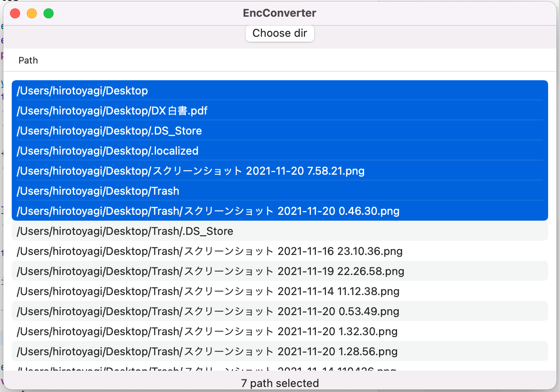
Task: Select the screenshot 2021-11-20 0.53.49.png row
Action: [208, 311]
